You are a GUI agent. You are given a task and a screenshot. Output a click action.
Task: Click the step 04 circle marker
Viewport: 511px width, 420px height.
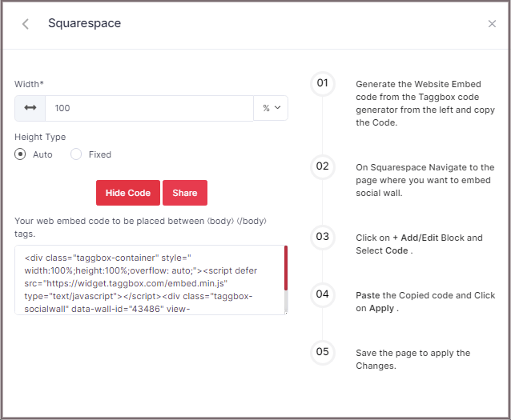click(x=322, y=294)
